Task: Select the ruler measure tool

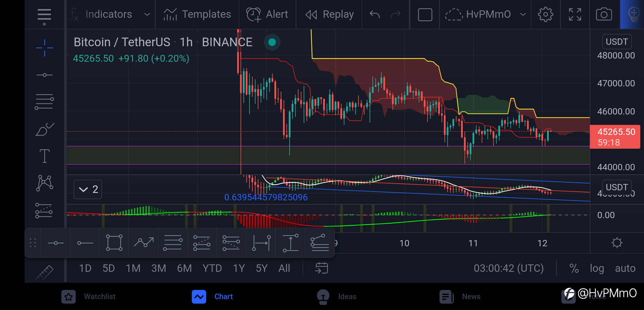Action: (44, 273)
